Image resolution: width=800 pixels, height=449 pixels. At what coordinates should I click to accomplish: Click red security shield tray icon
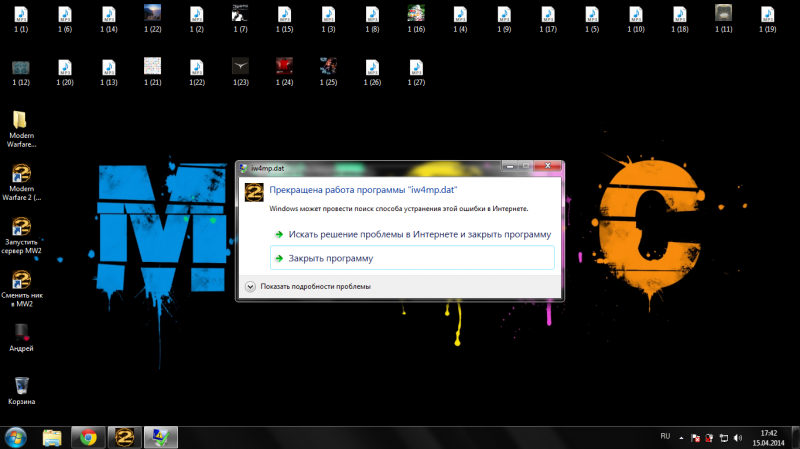[709, 438]
